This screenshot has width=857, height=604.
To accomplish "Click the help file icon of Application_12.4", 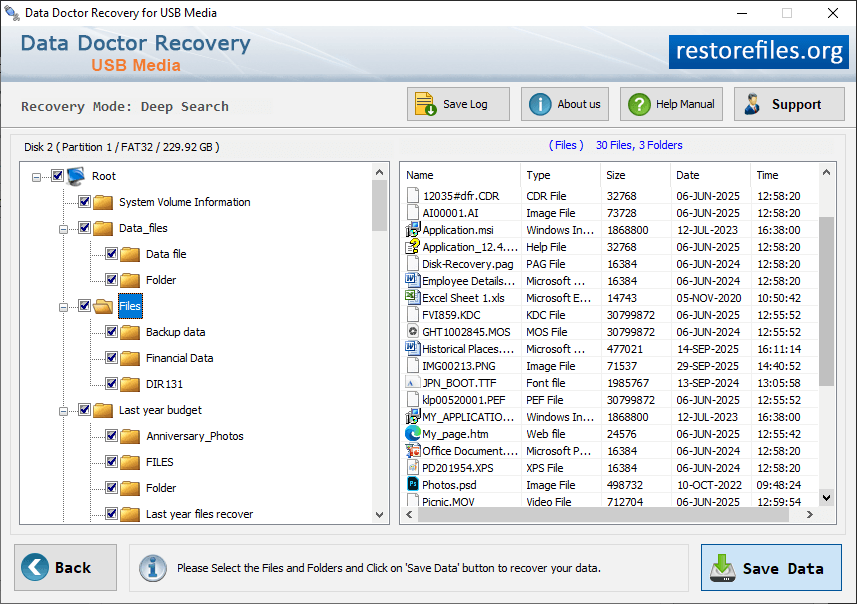I will [412, 247].
